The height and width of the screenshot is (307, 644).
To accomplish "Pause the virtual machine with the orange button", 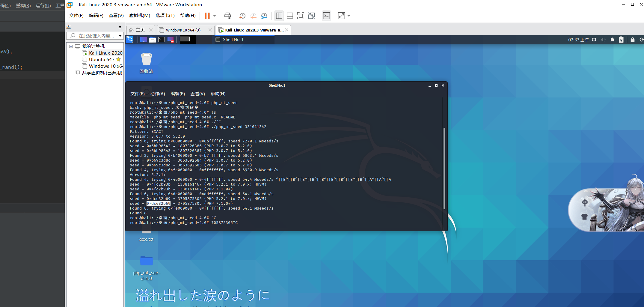I will (207, 16).
